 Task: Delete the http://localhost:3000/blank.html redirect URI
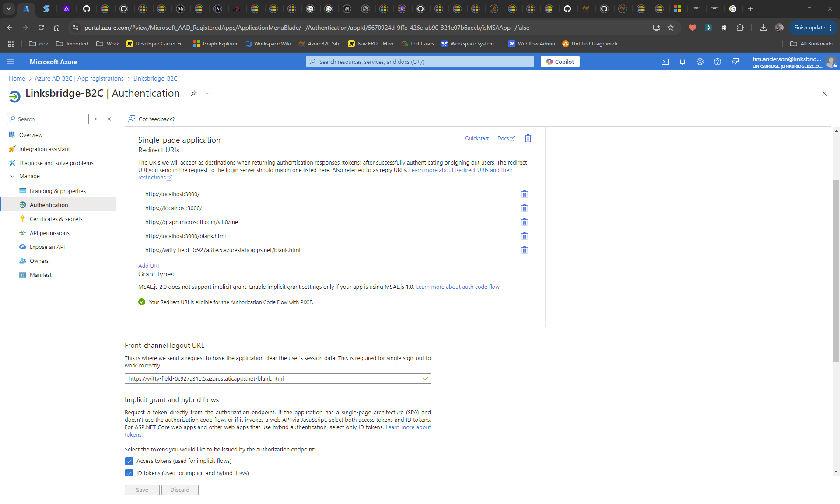point(524,236)
